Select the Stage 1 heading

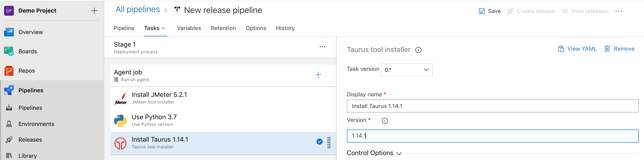(x=125, y=44)
